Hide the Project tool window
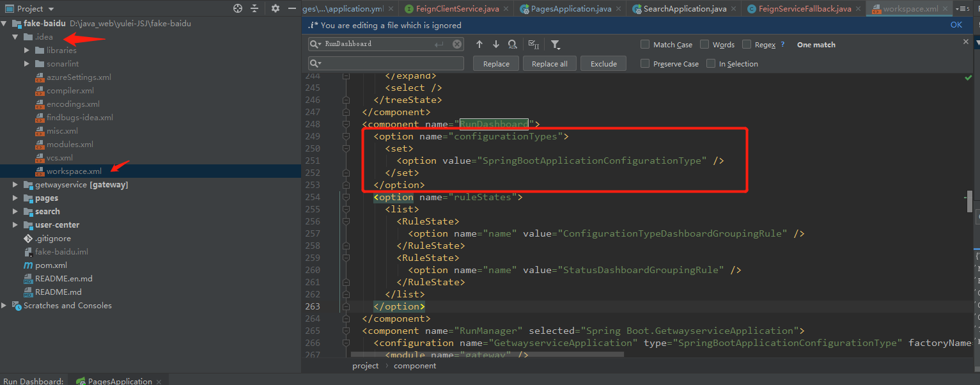 pyautogui.click(x=291, y=8)
